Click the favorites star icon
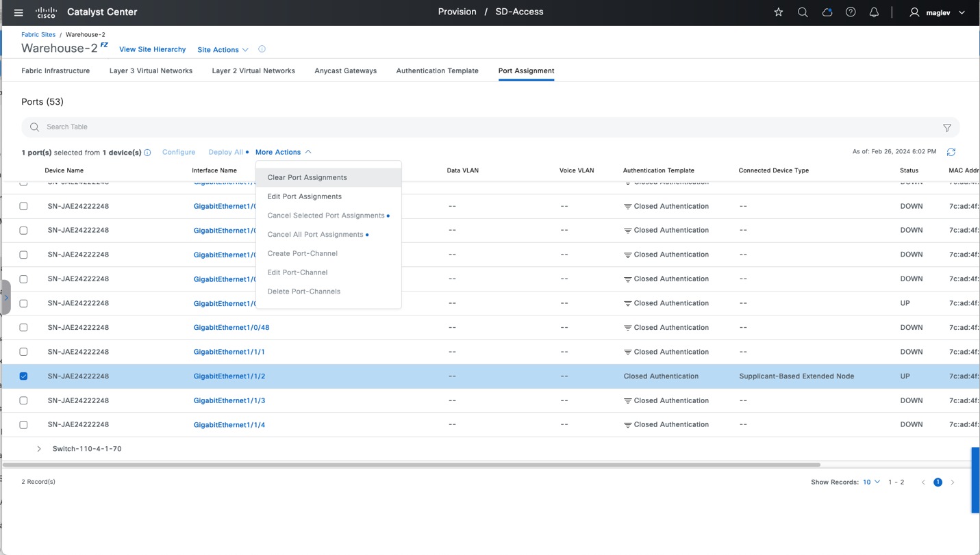Image resolution: width=980 pixels, height=555 pixels. coord(778,12)
